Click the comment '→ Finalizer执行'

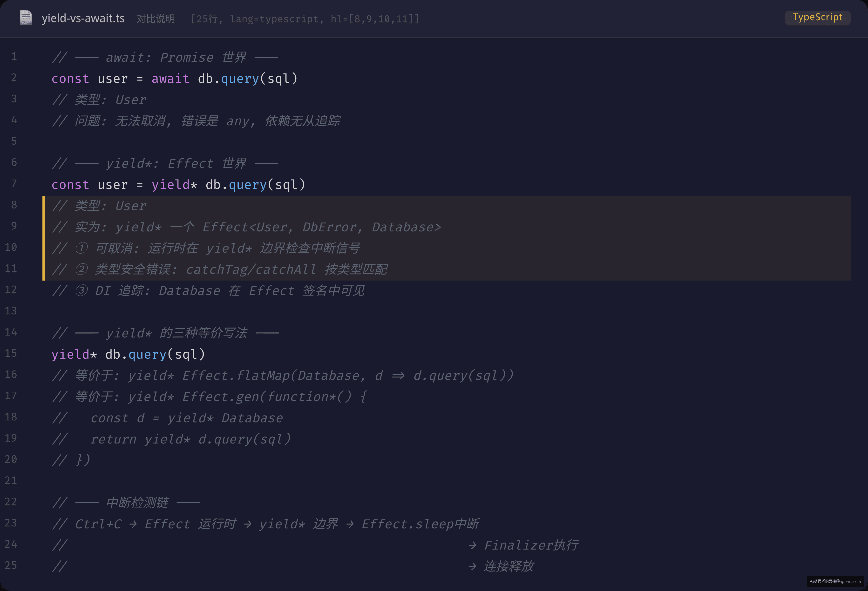(524, 545)
